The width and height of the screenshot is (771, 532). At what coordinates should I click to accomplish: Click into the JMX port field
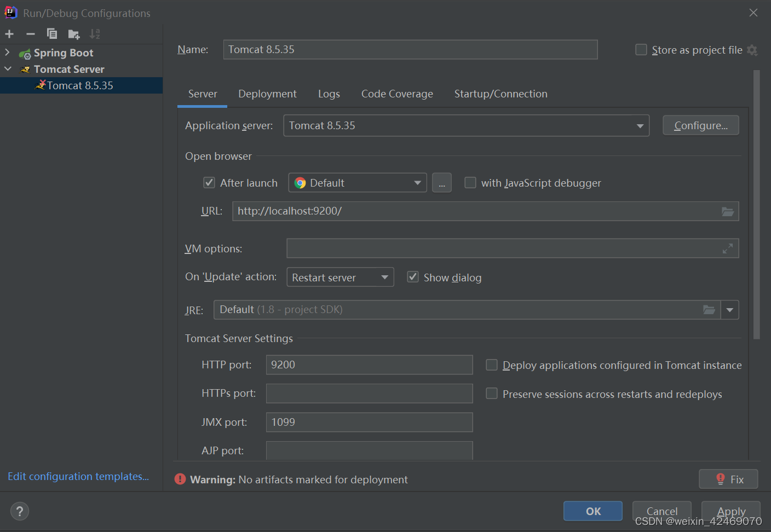(369, 422)
